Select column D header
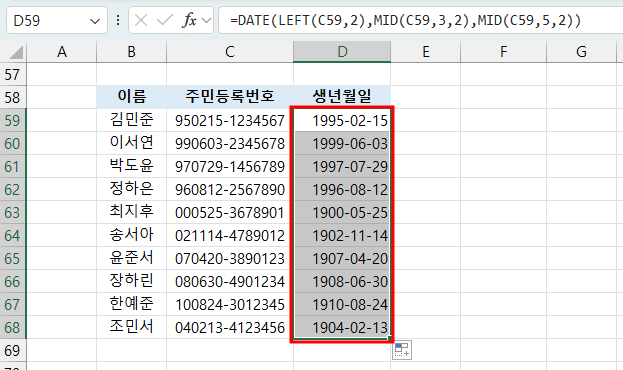This screenshot has height=370, width=623. pos(342,52)
